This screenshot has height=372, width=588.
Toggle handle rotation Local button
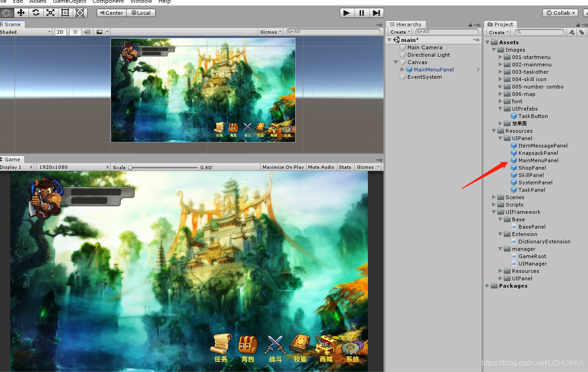140,13
